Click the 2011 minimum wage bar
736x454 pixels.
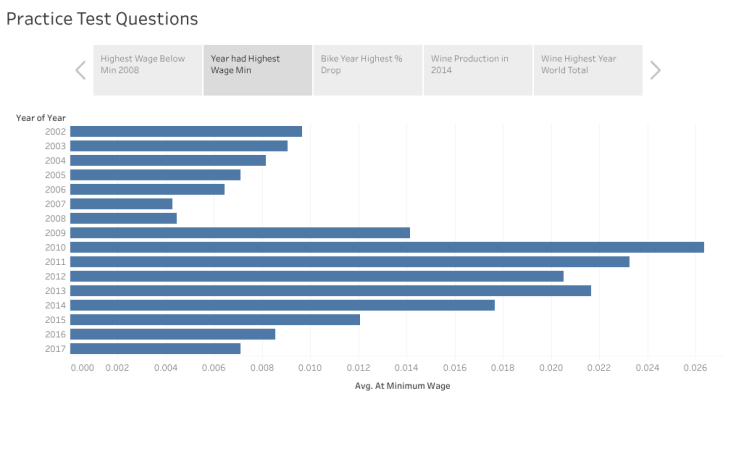[x=349, y=261]
